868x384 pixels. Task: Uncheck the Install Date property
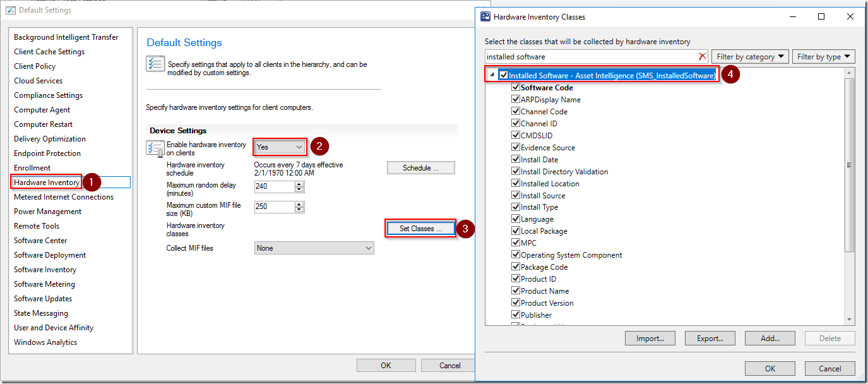[516, 160]
